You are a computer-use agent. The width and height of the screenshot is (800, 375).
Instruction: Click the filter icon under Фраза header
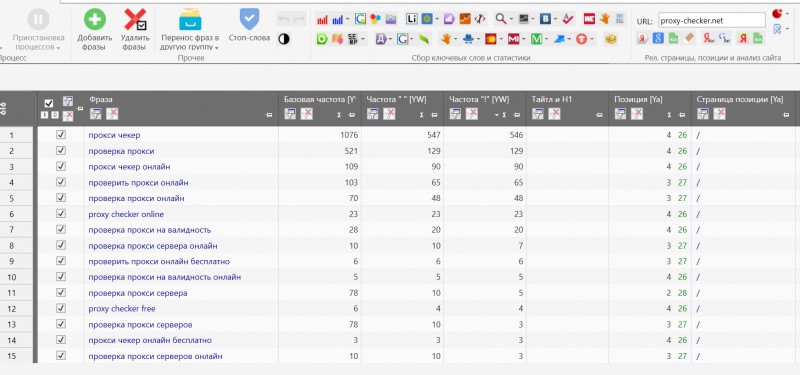(x=95, y=114)
